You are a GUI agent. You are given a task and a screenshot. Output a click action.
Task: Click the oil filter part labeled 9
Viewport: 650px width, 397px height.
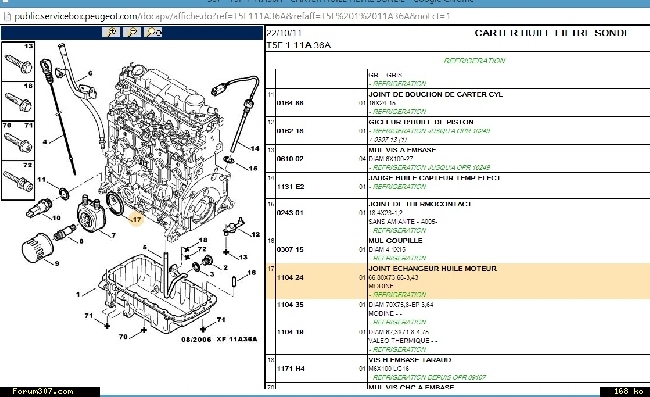(37, 248)
